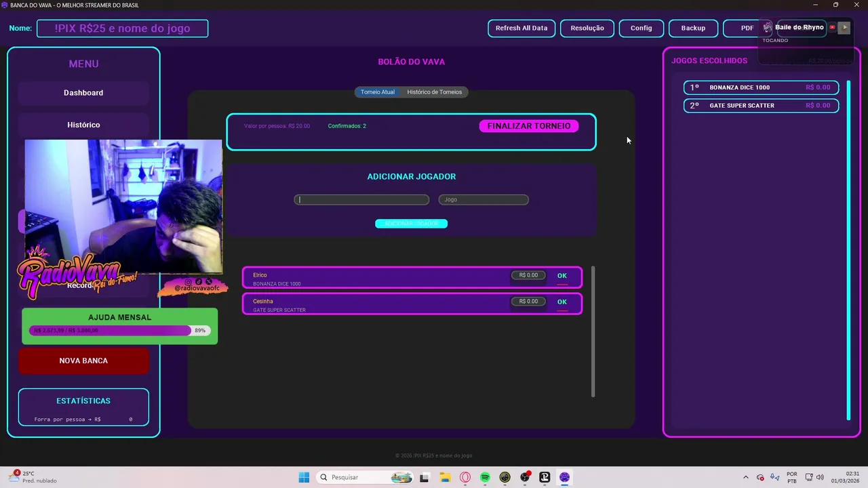Click the Baile do Rhyno album avatar
The image size is (868, 488).
click(768, 28)
